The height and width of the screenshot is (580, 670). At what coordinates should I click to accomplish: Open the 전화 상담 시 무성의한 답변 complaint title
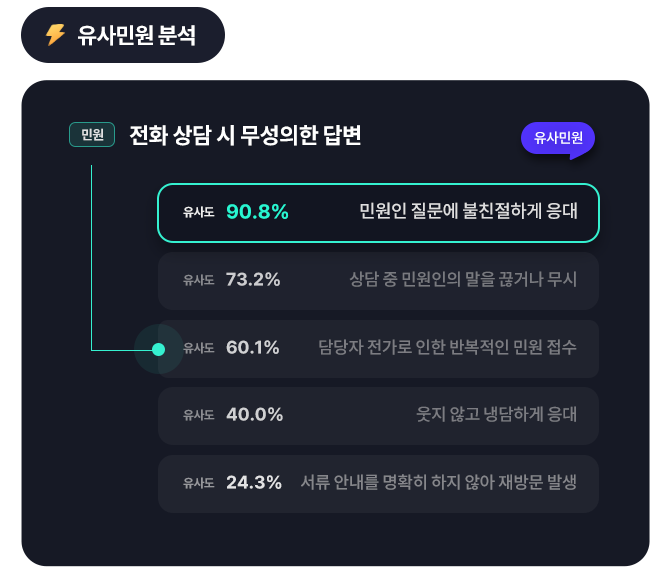245,136
